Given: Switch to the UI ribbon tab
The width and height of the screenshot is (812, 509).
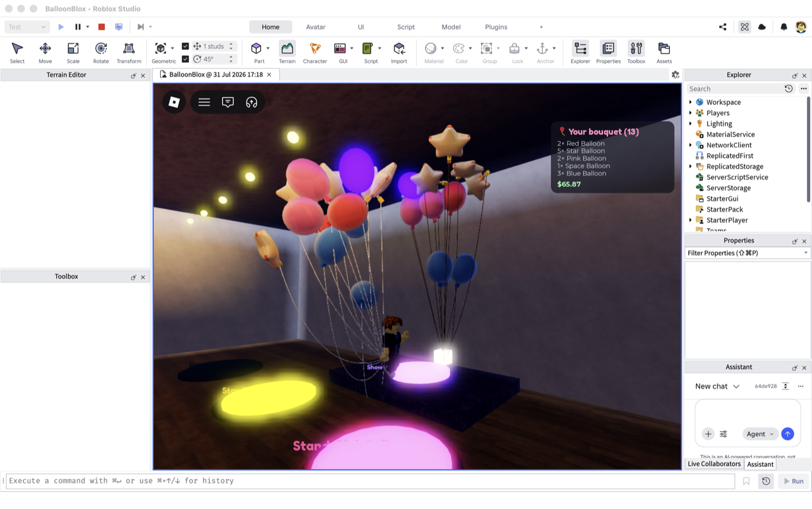Looking at the screenshot, I should click(361, 27).
